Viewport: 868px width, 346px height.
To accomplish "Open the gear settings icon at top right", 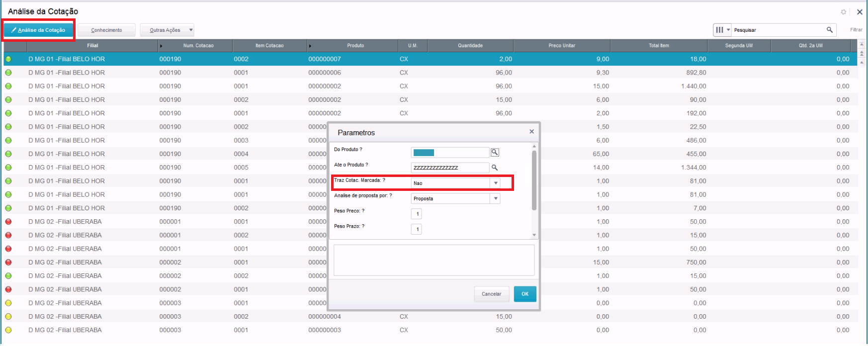I will (843, 12).
